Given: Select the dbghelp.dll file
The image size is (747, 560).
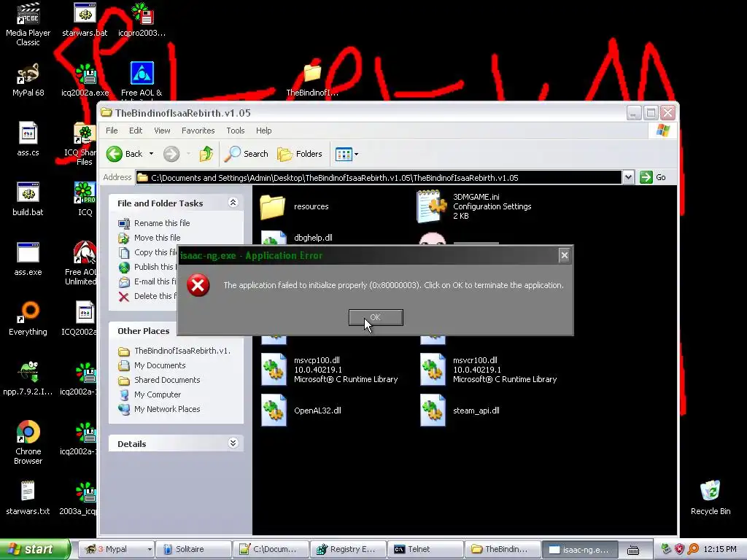Looking at the screenshot, I should pyautogui.click(x=313, y=238).
